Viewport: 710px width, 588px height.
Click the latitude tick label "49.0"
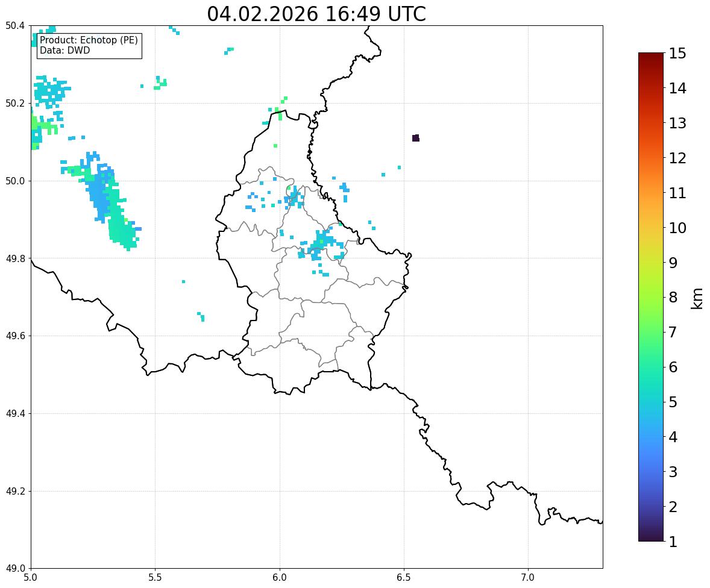(x=14, y=569)
